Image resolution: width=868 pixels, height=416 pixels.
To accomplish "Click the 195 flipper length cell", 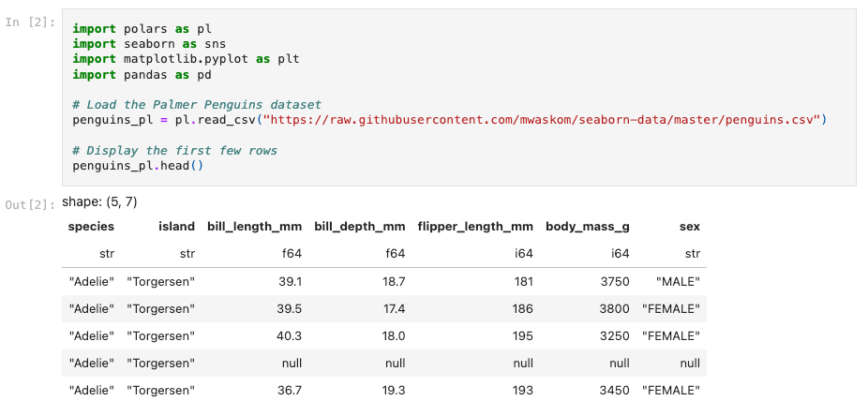I will coord(523,335).
